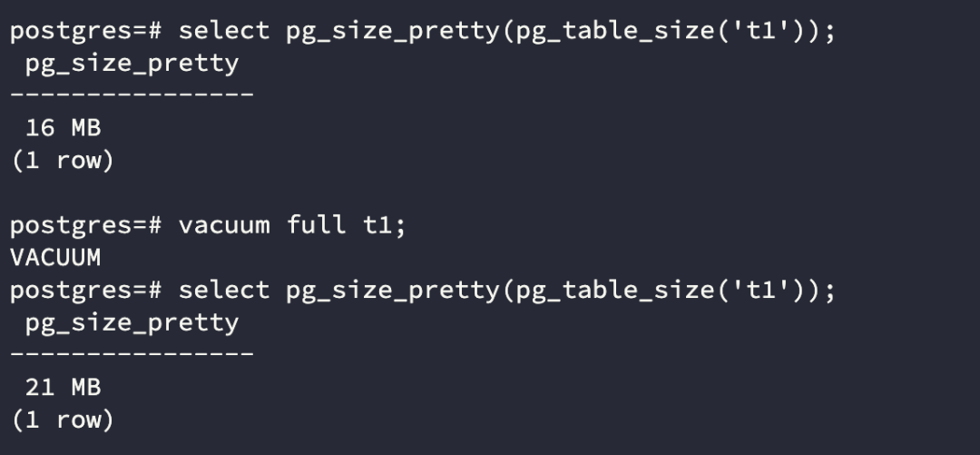Click the '16 MB' result value
Image resolution: width=980 pixels, height=455 pixels.
point(64,128)
